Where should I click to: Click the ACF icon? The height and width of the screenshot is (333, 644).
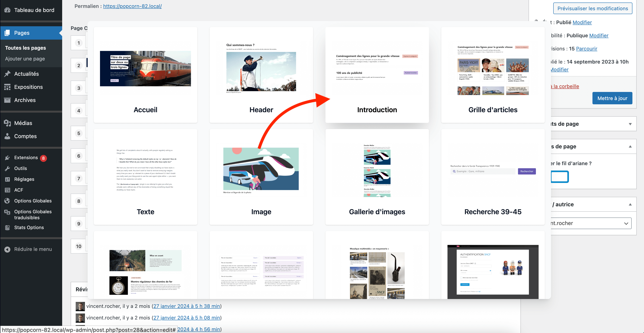click(x=8, y=190)
